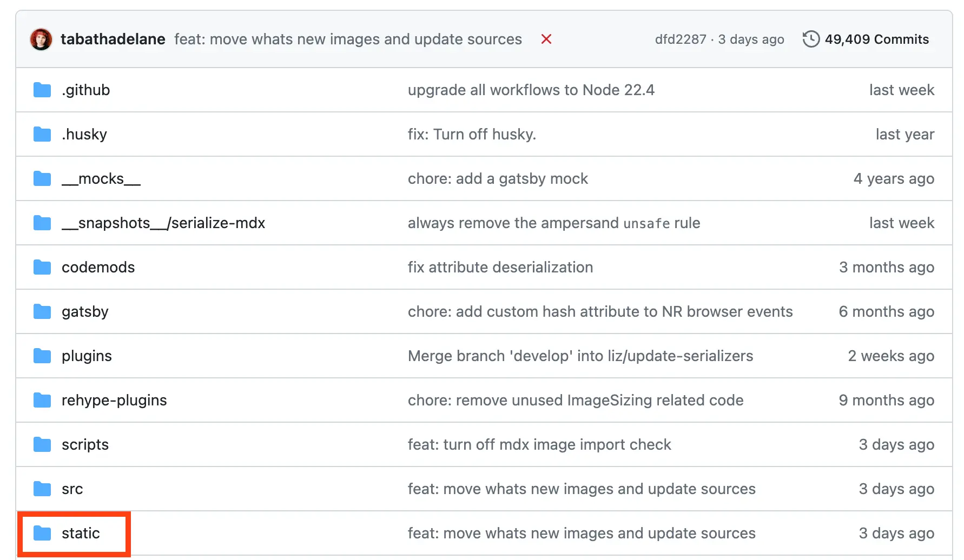Viewport: 964px width, 560px height.
Task: Click tabathadelane's profile avatar
Action: coord(41,39)
